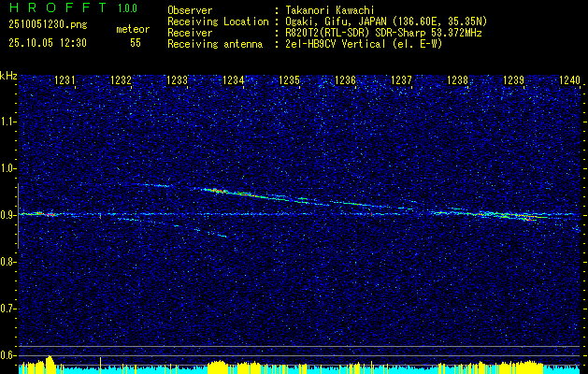
Task: Click the 0.6 kHz frequency label
Action: 8,355
